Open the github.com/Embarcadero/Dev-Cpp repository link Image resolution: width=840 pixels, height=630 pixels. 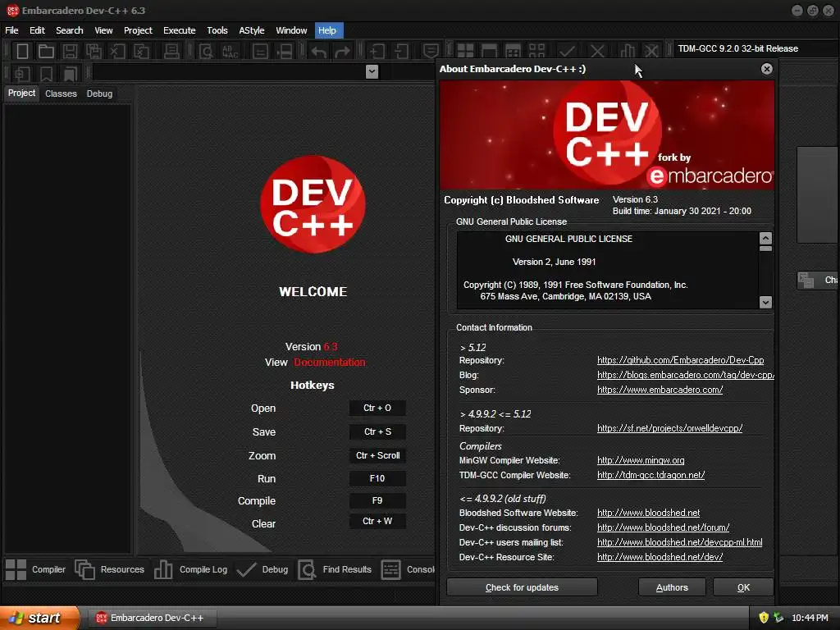coord(680,361)
